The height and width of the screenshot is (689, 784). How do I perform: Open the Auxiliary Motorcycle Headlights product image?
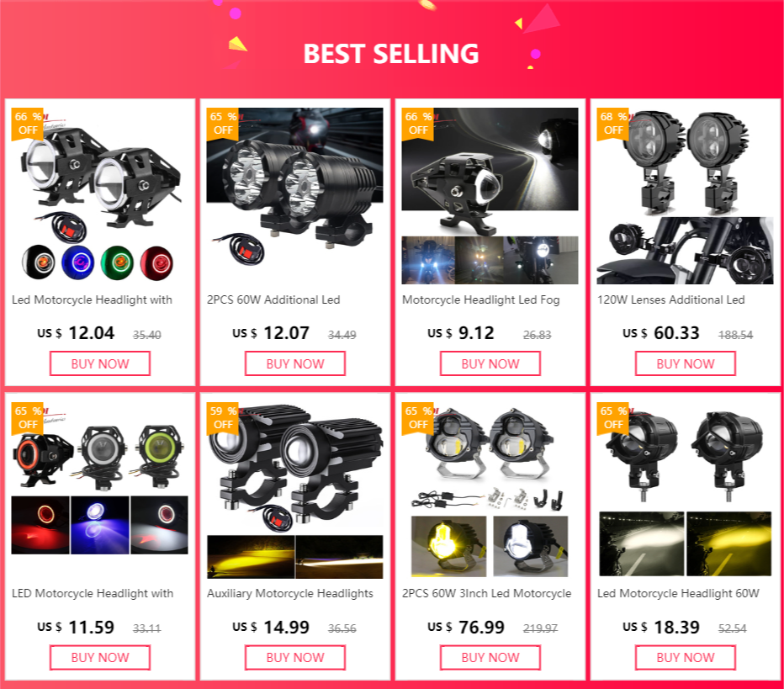coord(295,490)
